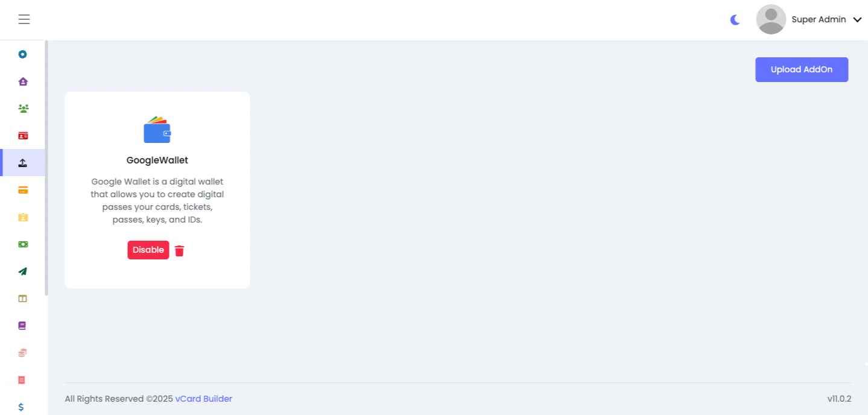The image size is (868, 415).
Task: Disable the GoogleWallet addon
Action: tap(148, 250)
